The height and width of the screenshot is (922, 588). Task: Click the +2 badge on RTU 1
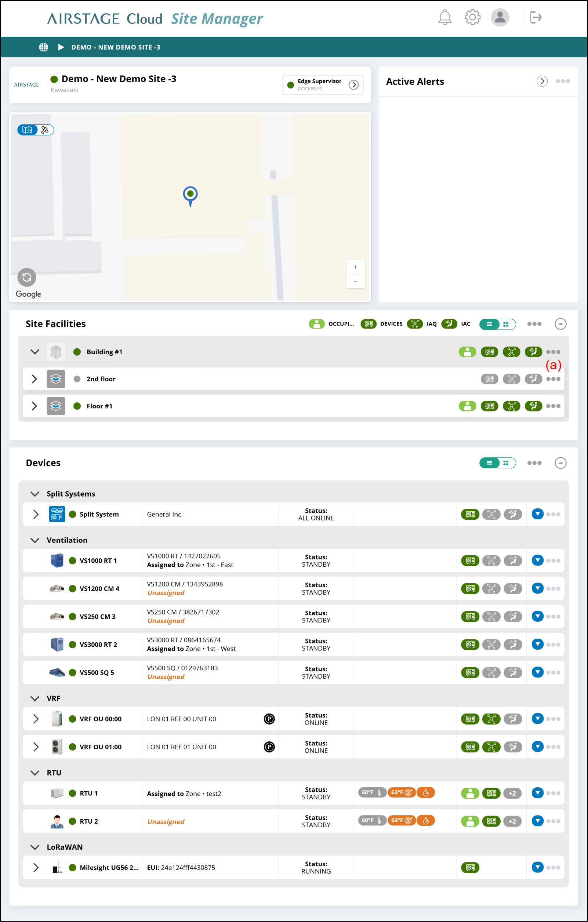[512, 793]
